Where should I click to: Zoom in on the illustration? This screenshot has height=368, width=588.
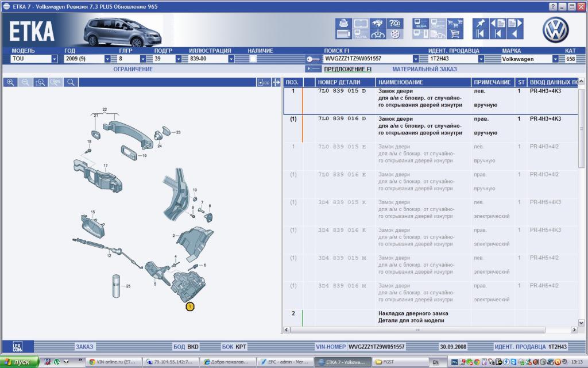click(10, 82)
